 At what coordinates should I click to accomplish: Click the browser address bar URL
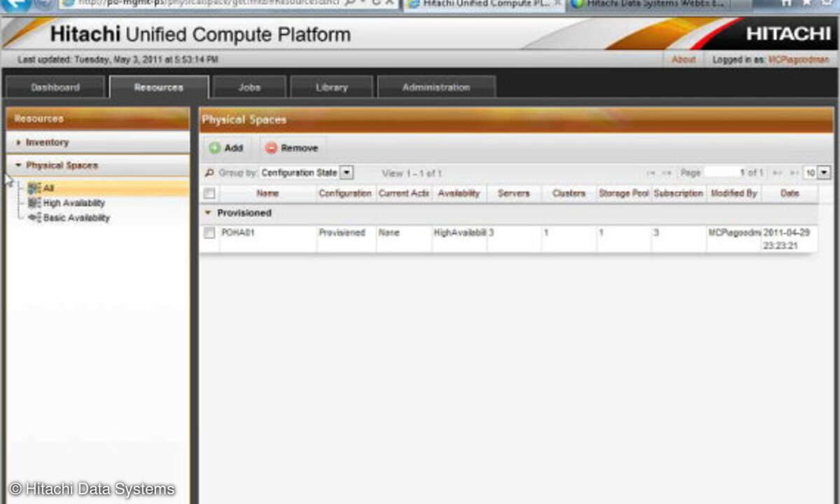click(210, 3)
